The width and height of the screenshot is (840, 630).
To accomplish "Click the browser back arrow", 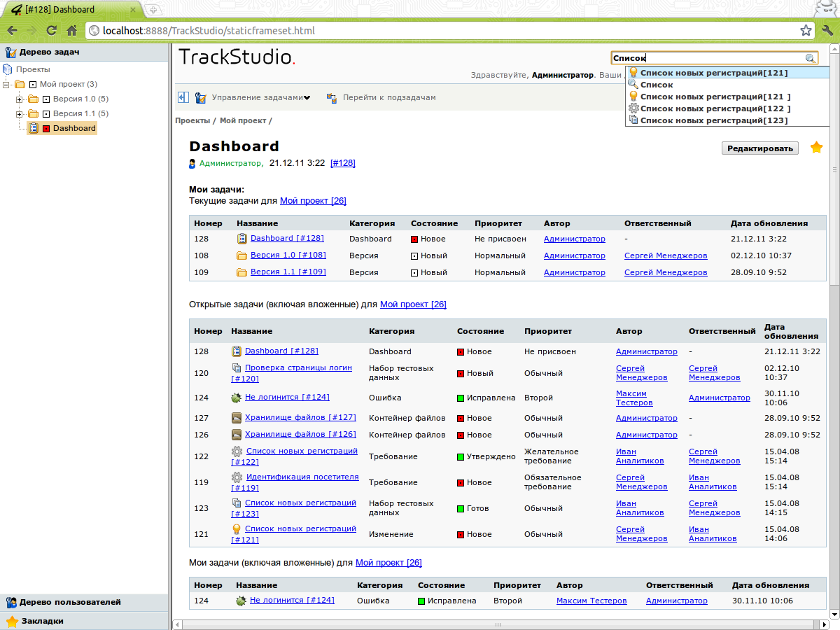I will [x=12, y=31].
